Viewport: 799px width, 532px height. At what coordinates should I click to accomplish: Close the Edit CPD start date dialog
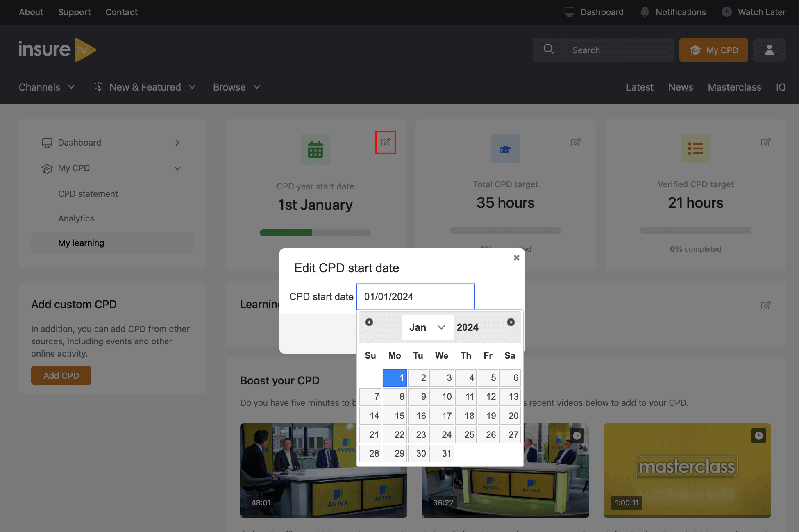516,258
